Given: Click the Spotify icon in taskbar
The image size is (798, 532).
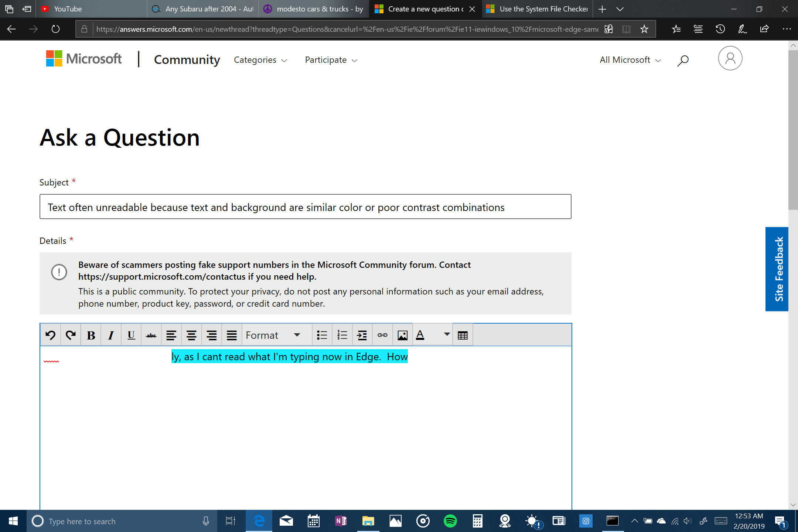Looking at the screenshot, I should (450, 521).
